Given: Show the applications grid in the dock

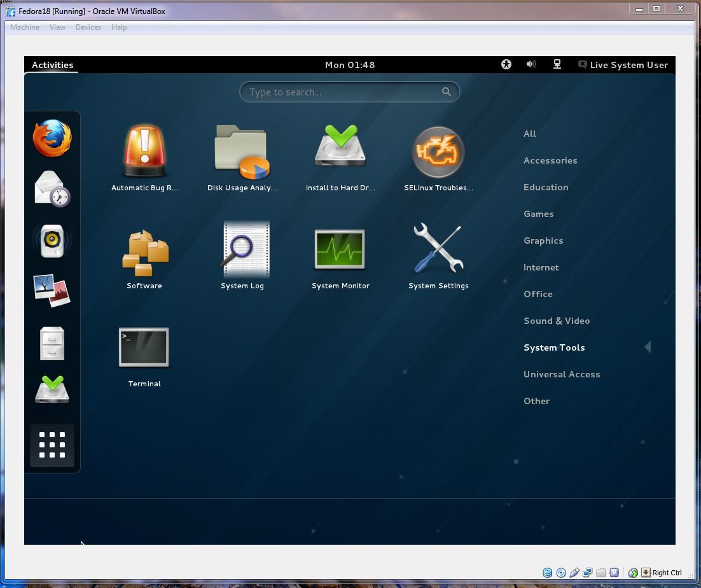Looking at the screenshot, I should pyautogui.click(x=52, y=445).
